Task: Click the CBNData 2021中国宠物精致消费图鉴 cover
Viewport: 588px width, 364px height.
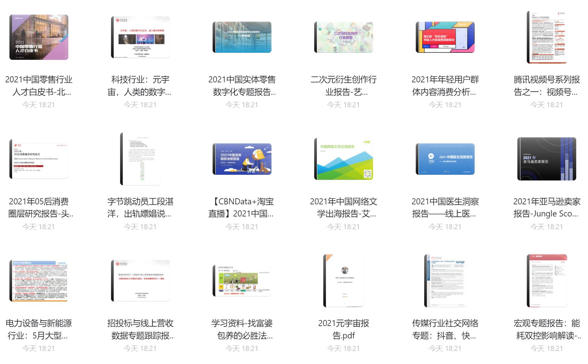Action: point(242,159)
